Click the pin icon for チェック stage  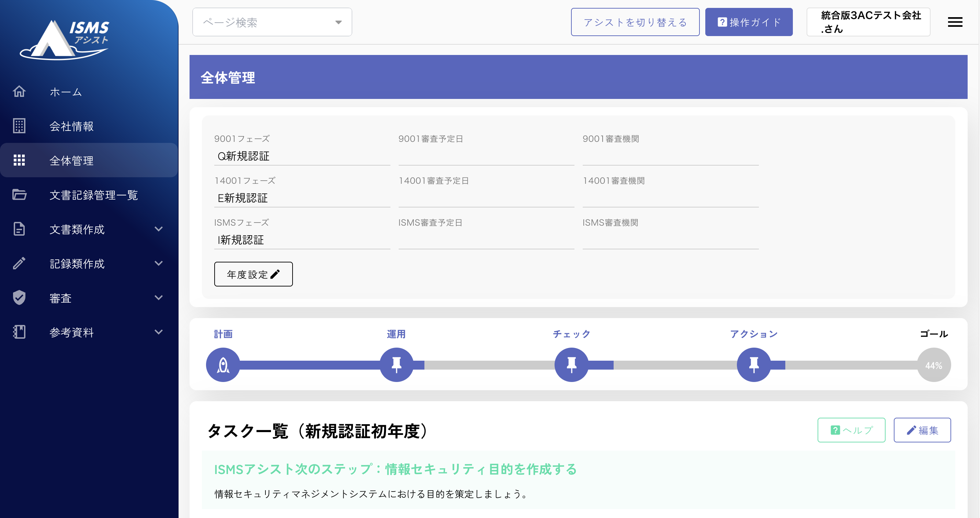pyautogui.click(x=571, y=365)
